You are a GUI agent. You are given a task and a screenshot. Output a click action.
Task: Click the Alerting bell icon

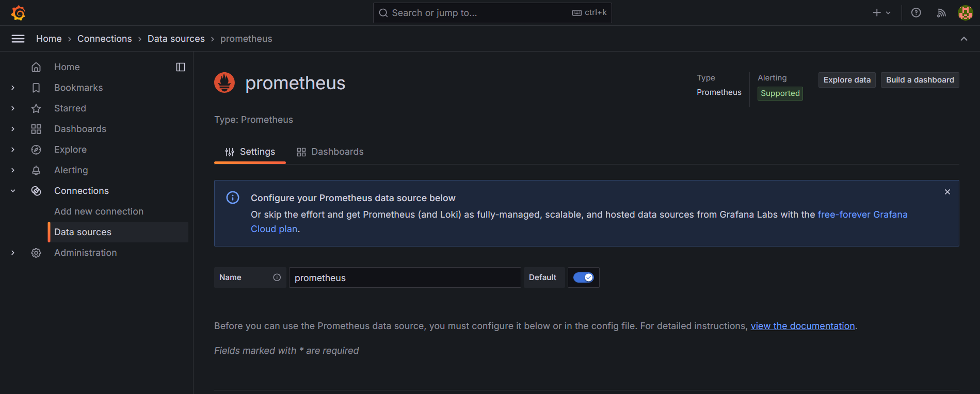36,170
